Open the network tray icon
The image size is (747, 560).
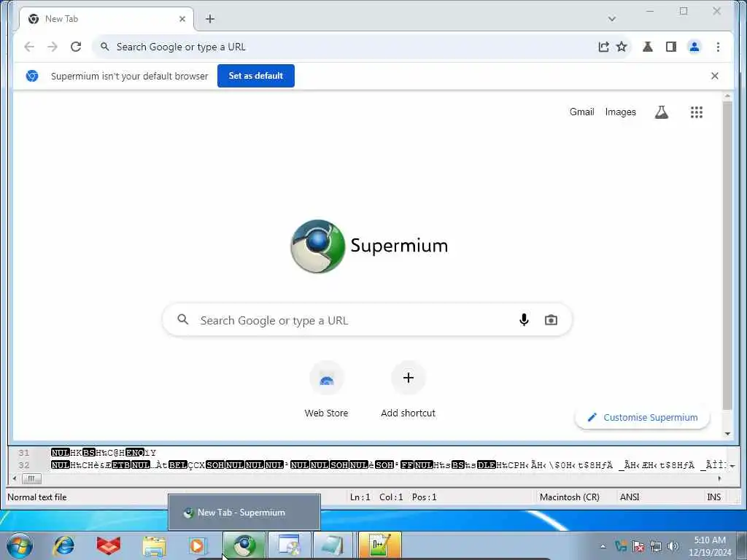point(656,546)
